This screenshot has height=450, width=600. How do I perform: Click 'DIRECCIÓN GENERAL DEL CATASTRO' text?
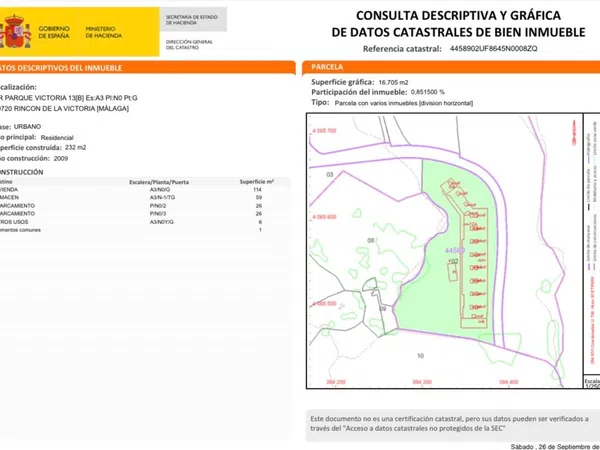pos(189,44)
